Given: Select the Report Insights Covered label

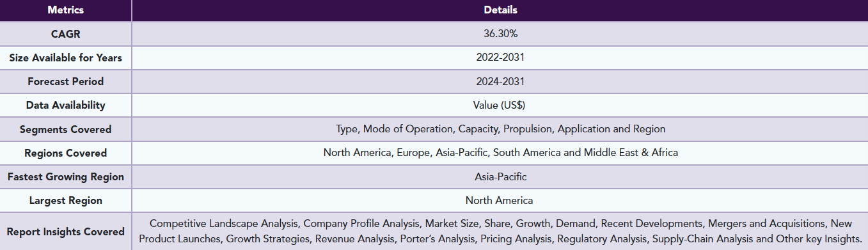Looking at the screenshot, I should point(66,231).
